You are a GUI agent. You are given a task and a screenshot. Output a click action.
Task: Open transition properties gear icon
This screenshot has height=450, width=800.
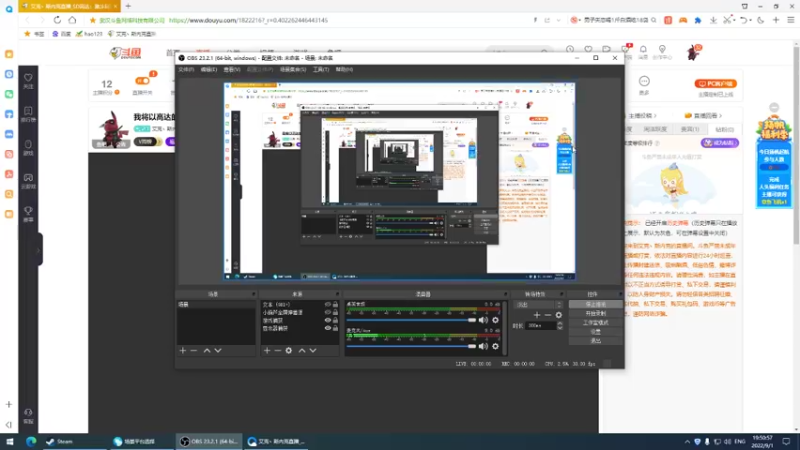coord(559,315)
